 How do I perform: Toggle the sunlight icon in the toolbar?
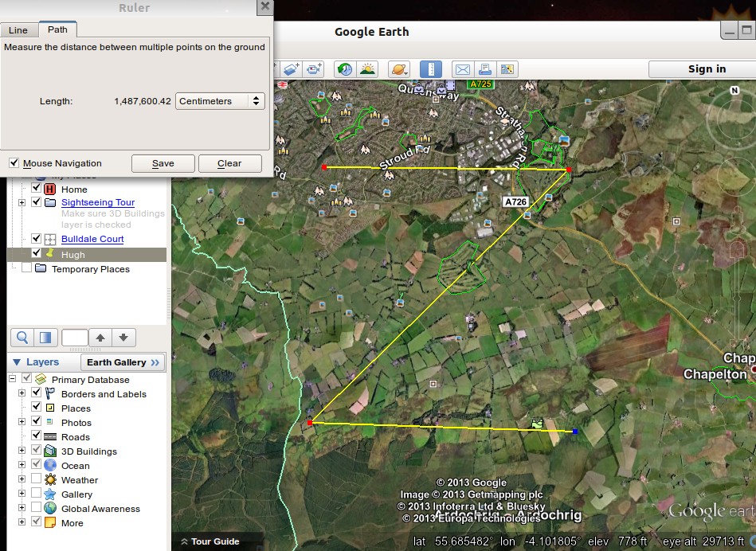click(x=367, y=69)
